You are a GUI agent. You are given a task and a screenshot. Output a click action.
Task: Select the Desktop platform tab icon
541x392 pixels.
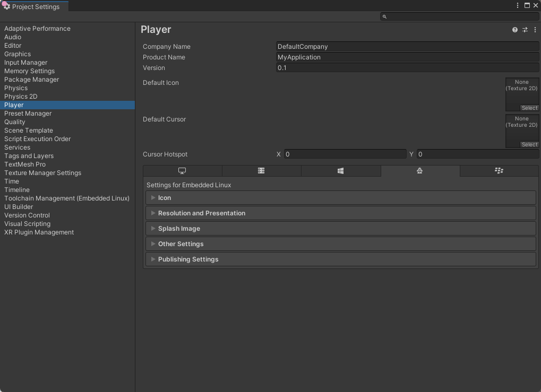click(x=182, y=171)
